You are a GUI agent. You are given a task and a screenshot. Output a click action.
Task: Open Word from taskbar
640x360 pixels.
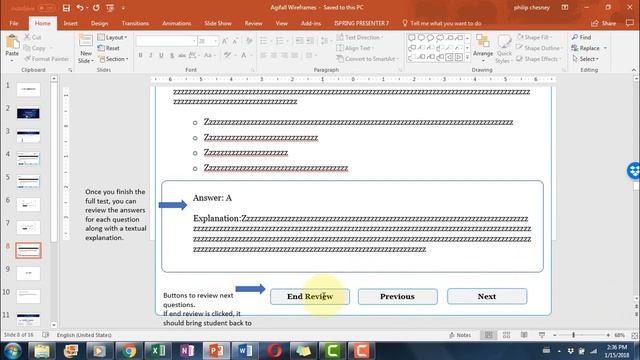[x=245, y=351]
